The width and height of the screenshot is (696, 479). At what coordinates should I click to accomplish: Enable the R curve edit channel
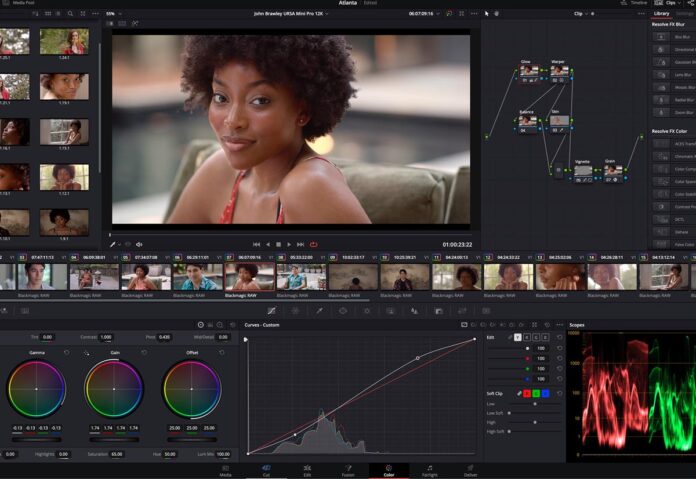pyautogui.click(x=527, y=337)
